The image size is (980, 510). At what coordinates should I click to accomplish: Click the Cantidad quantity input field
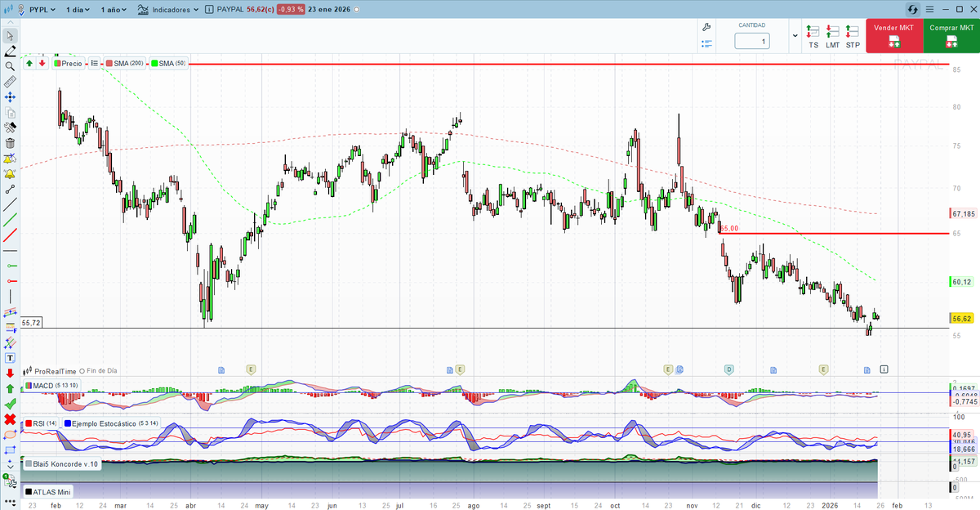tap(752, 41)
